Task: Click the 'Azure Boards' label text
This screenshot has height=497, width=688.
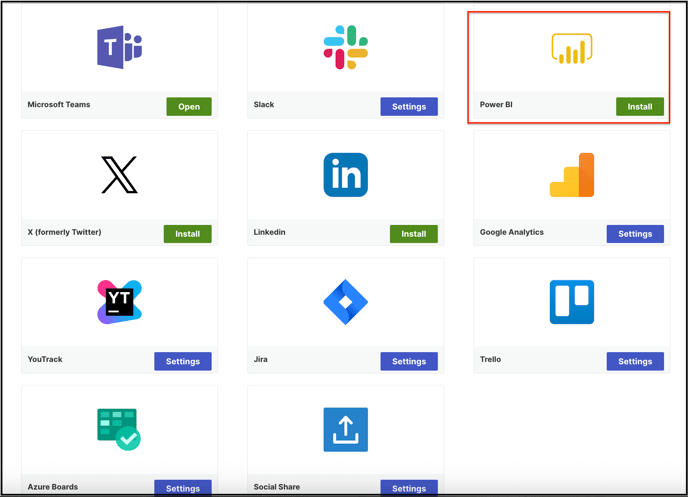Action: coord(53,487)
